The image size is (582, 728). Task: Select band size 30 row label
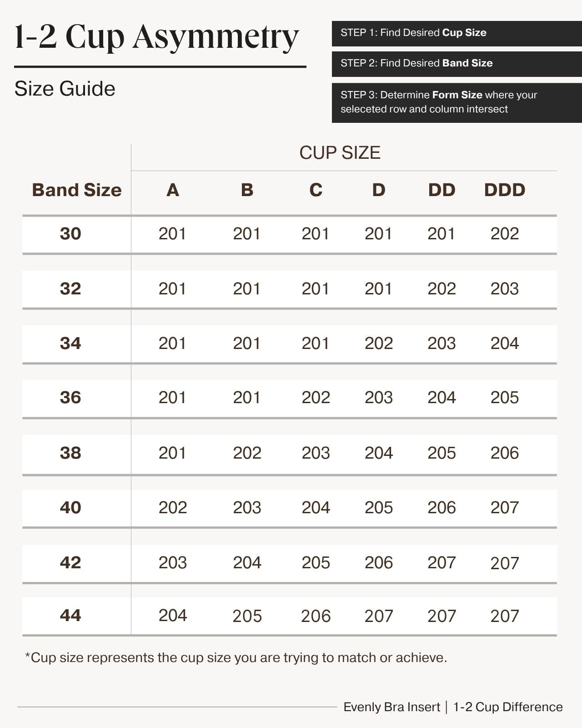(x=70, y=234)
